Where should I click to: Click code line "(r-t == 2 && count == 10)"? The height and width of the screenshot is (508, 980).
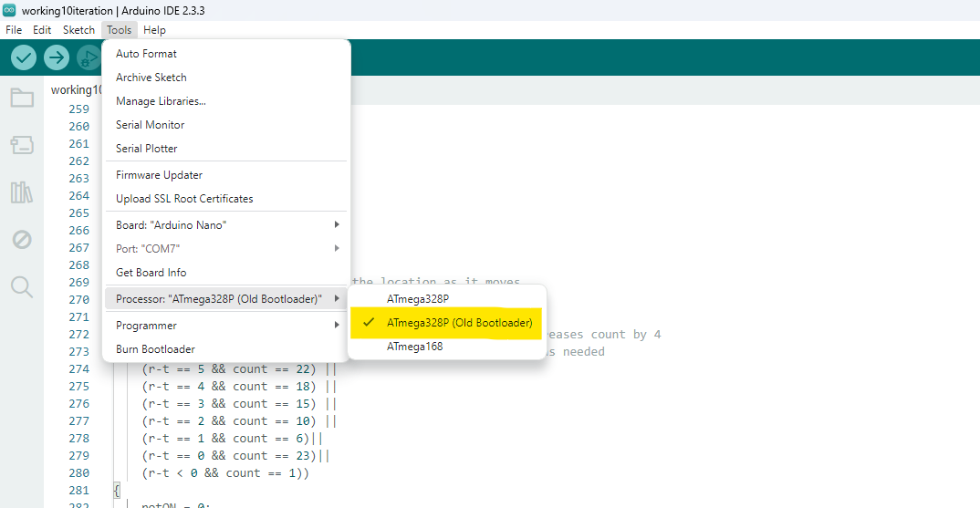229,421
